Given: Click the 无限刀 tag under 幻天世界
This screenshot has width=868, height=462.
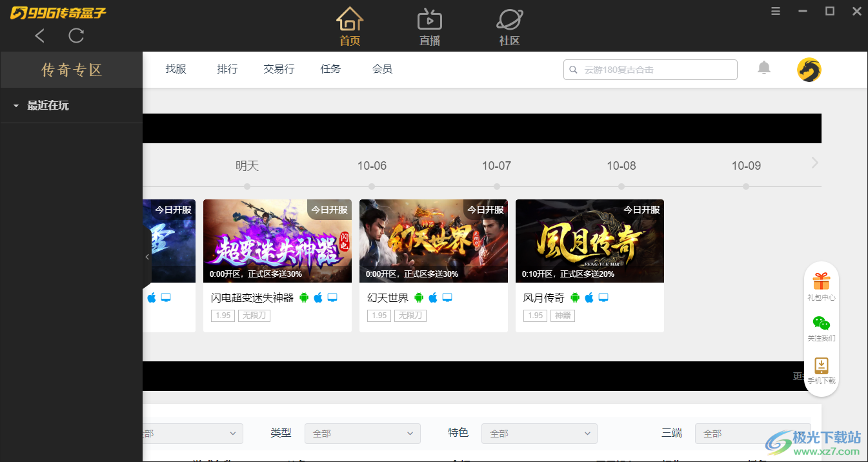Looking at the screenshot, I should (410, 316).
